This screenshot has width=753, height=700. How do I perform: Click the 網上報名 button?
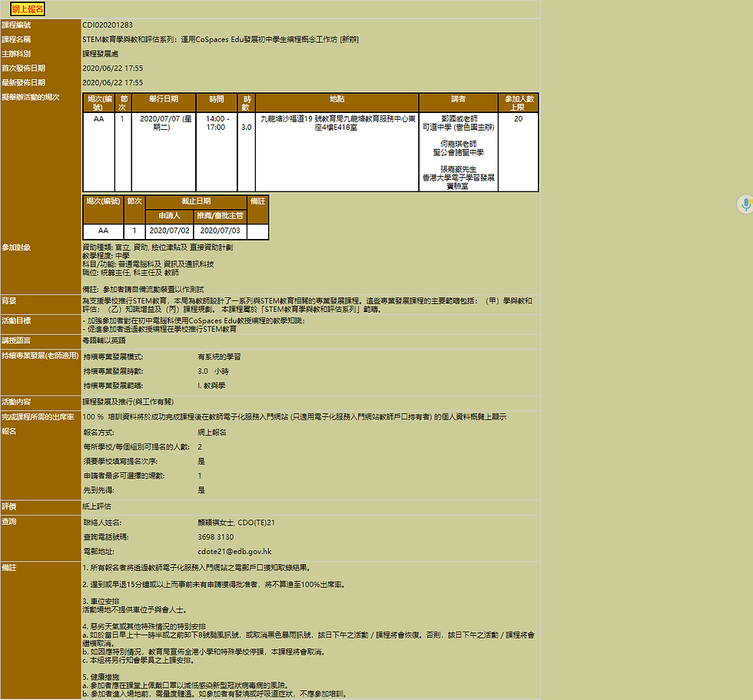tap(28, 9)
